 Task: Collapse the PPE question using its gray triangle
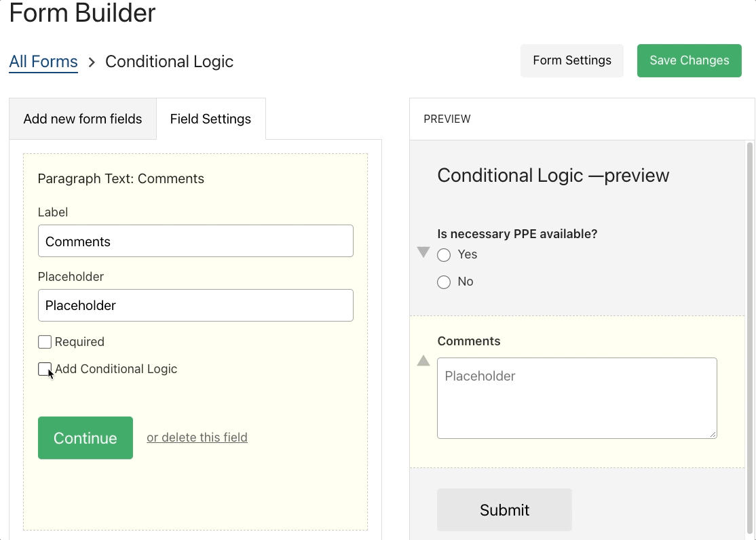(x=423, y=252)
